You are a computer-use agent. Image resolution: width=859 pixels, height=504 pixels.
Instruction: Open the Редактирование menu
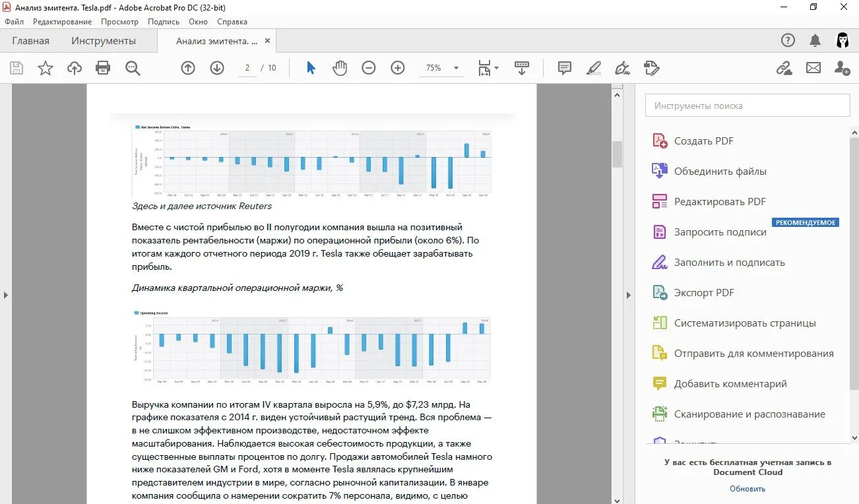62,22
